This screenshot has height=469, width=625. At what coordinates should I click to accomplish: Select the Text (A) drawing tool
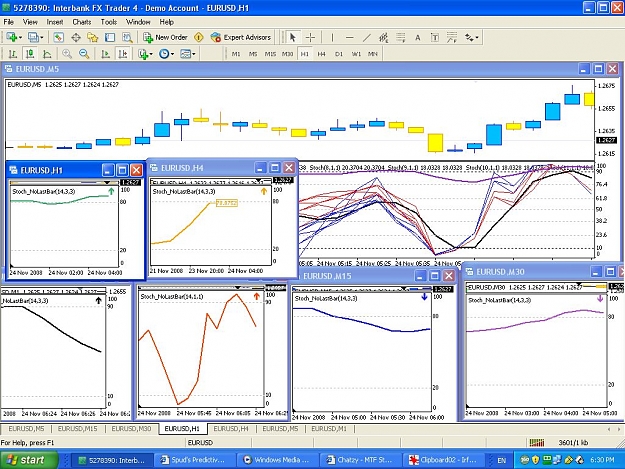[418, 37]
